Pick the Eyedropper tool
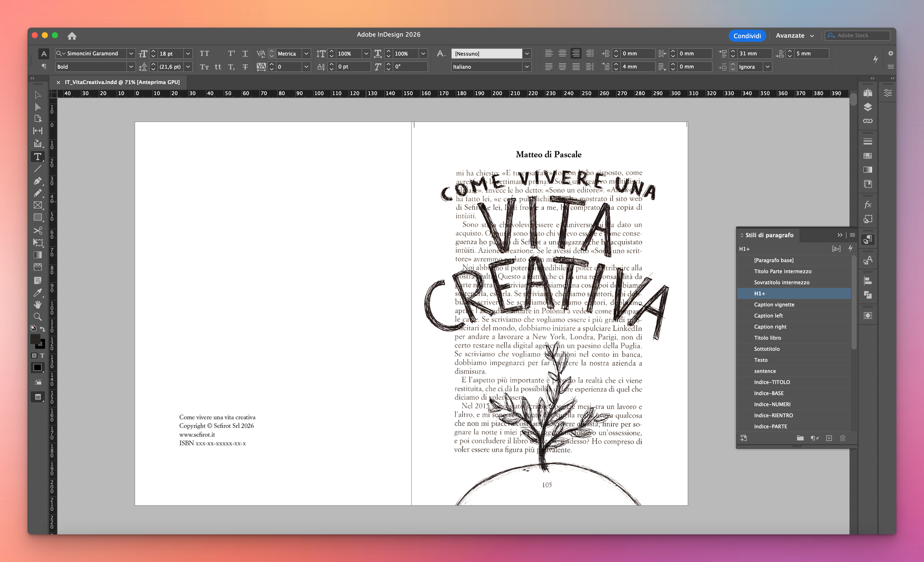924x562 pixels. [38, 293]
